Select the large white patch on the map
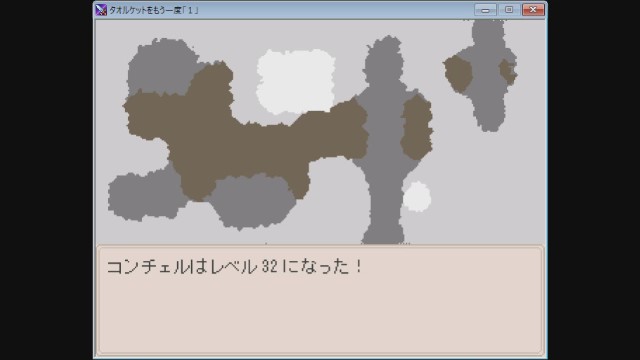 [x=296, y=81]
